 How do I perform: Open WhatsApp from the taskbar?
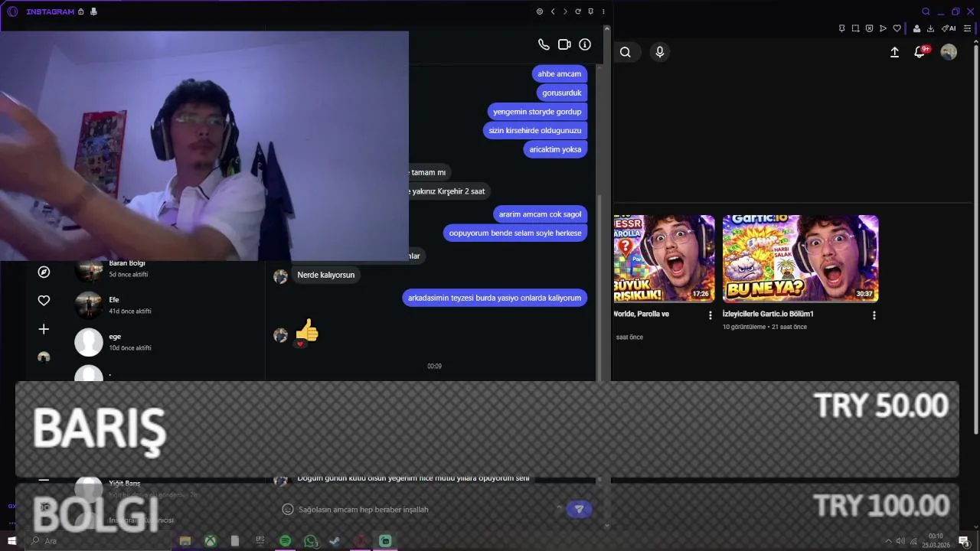coord(310,541)
